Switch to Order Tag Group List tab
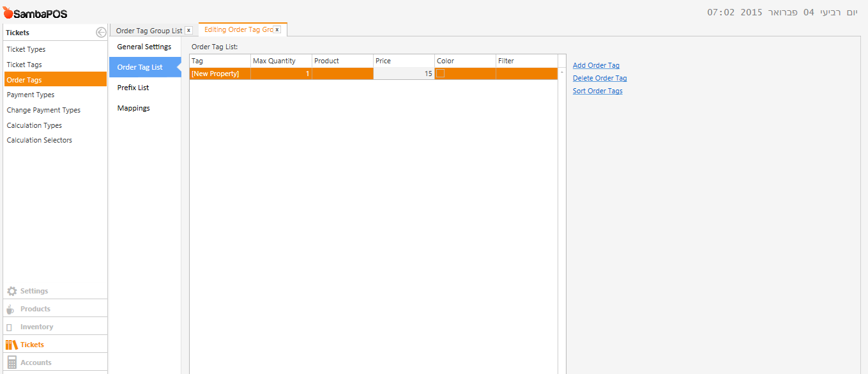 [149, 31]
